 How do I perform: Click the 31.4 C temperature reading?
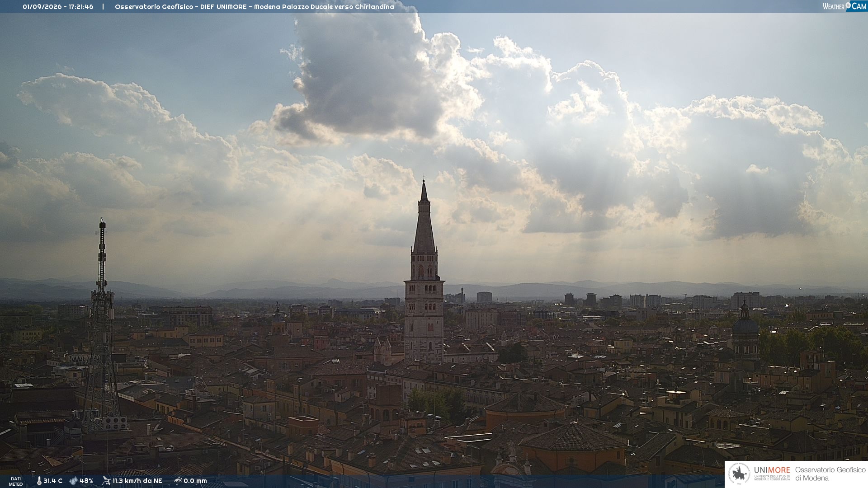53,481
